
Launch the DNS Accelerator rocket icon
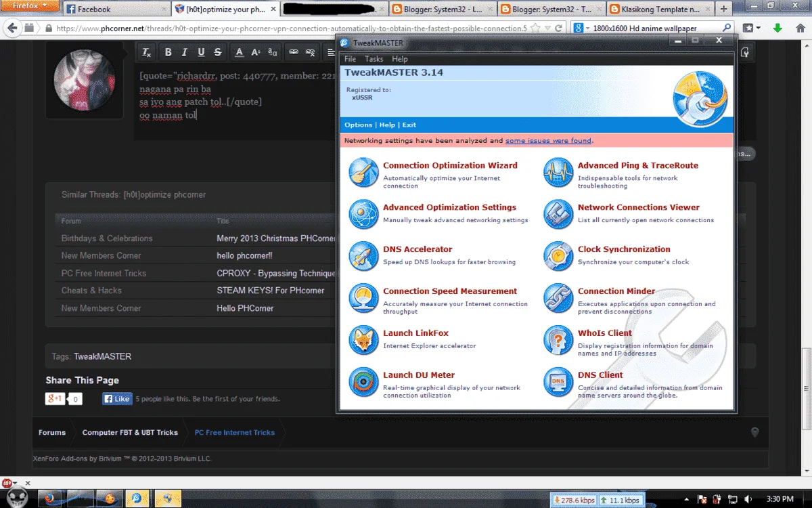tap(363, 256)
